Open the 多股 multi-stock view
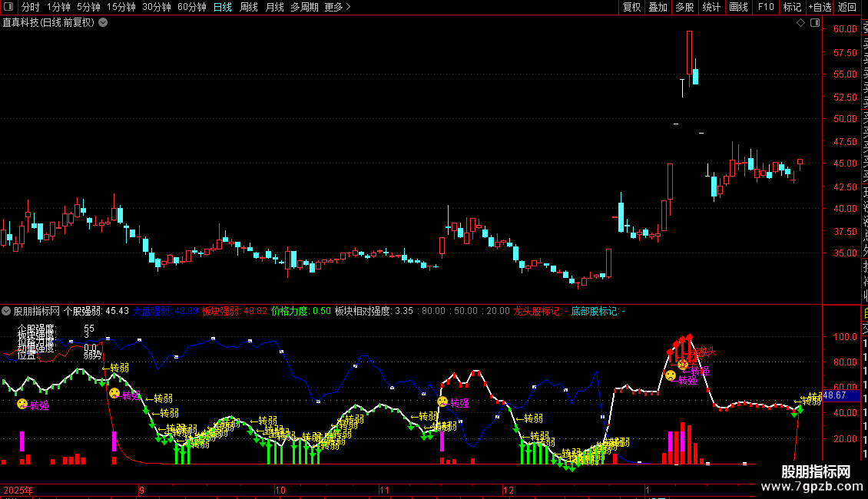Screen dimensions: 868x499 (x=684, y=7)
